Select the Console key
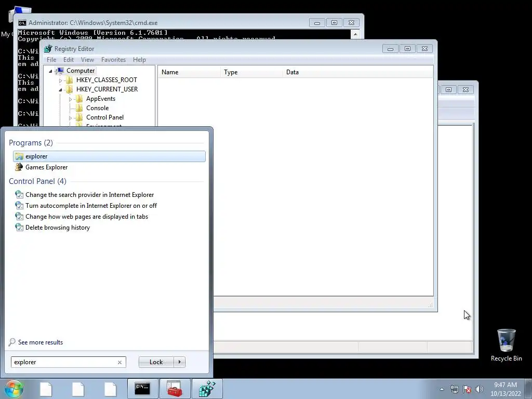 click(x=97, y=108)
